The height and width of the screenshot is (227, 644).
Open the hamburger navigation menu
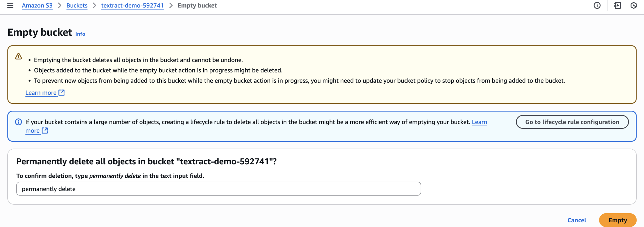click(x=10, y=5)
